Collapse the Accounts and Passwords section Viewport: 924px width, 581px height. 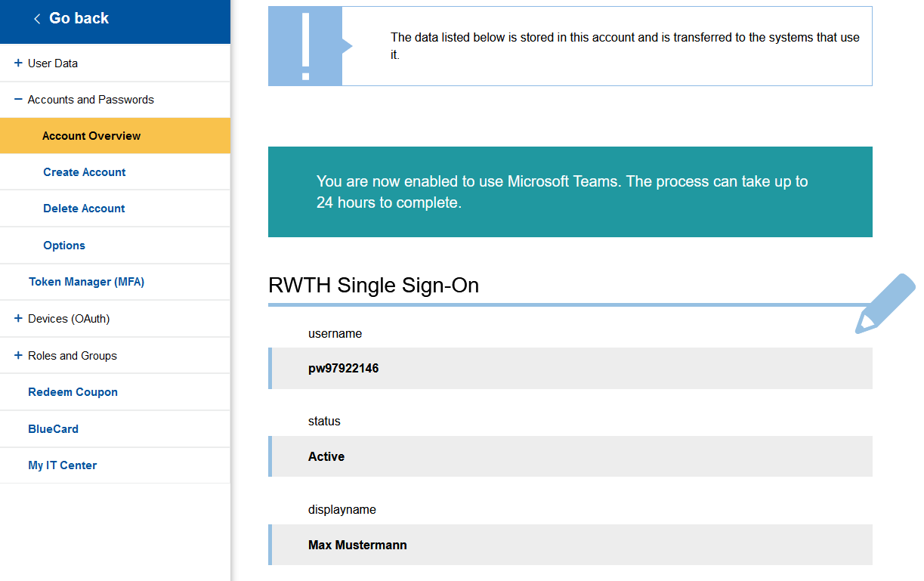(x=18, y=100)
